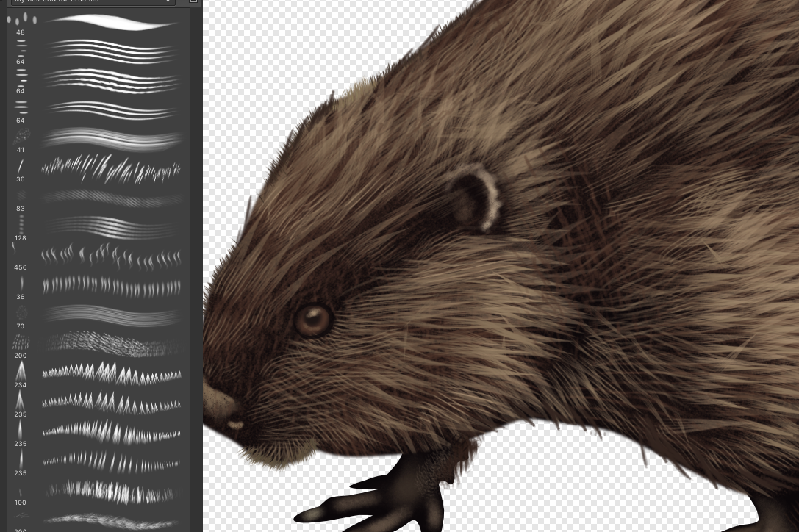Select the size 234 spiky fur brush
Image resolution: width=799 pixels, height=532 pixels.
(x=110, y=373)
